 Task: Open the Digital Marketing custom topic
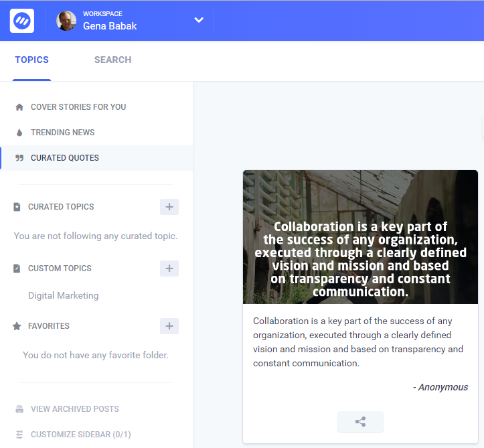click(x=64, y=295)
